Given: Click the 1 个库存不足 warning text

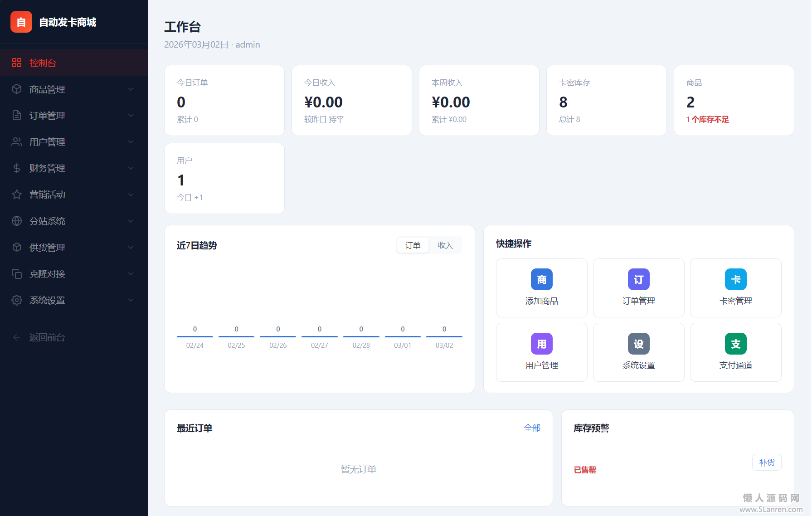Looking at the screenshot, I should [708, 119].
